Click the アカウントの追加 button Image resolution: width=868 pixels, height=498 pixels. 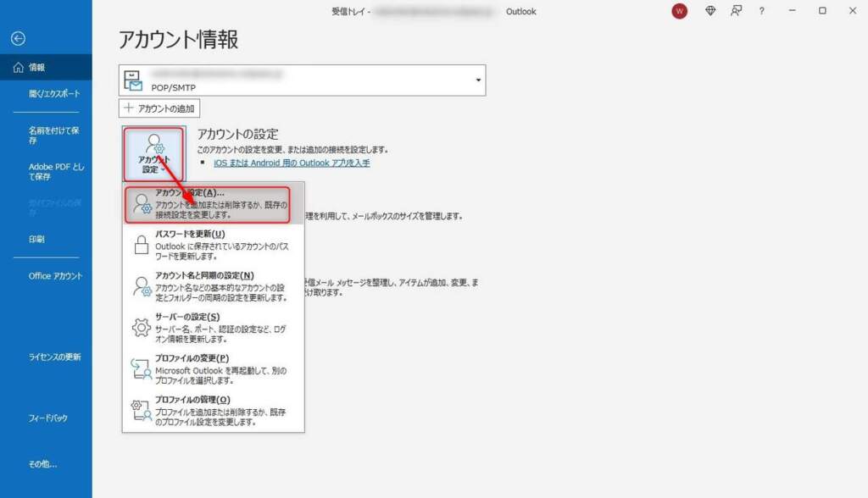click(x=159, y=108)
